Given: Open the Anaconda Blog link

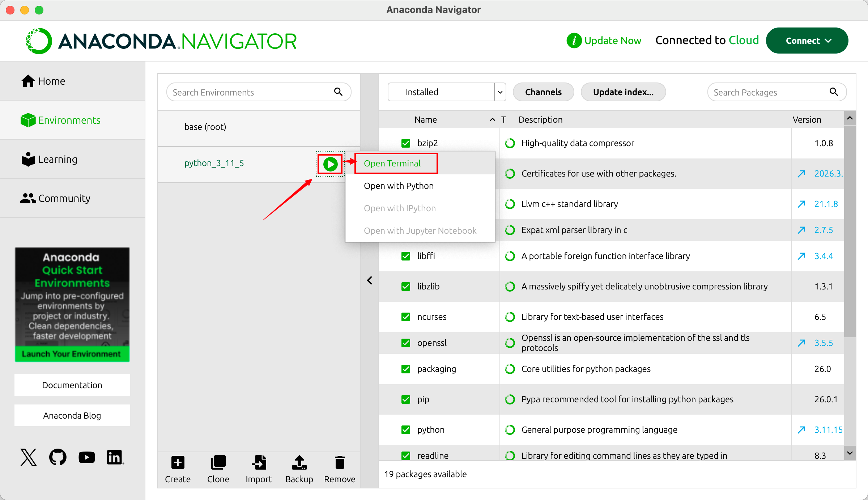Looking at the screenshot, I should [72, 415].
